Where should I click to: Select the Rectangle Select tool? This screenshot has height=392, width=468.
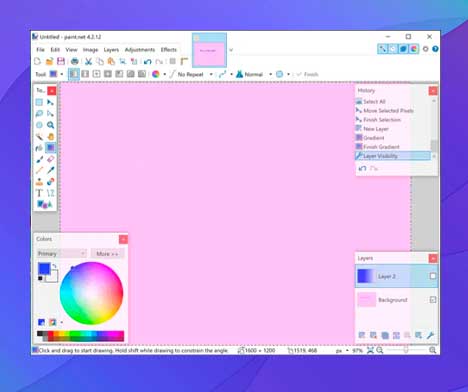39,102
